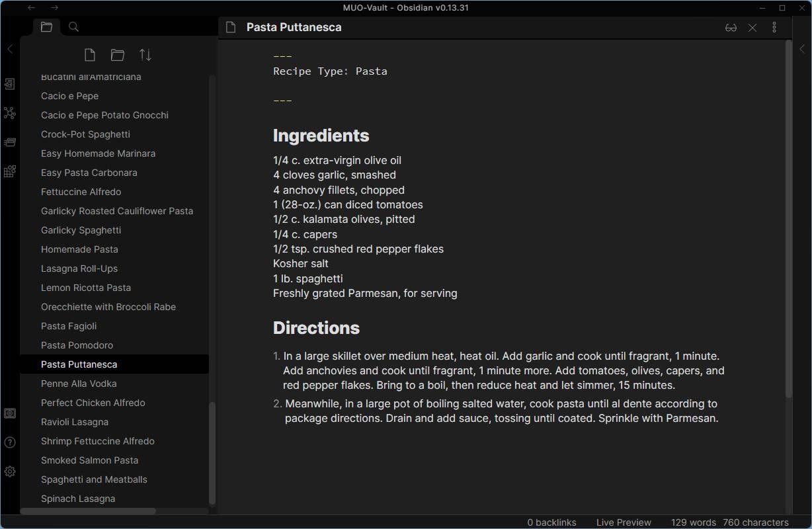The width and height of the screenshot is (812, 529).
Task: Open the quick switcher ribbon icon
Action: point(9,84)
